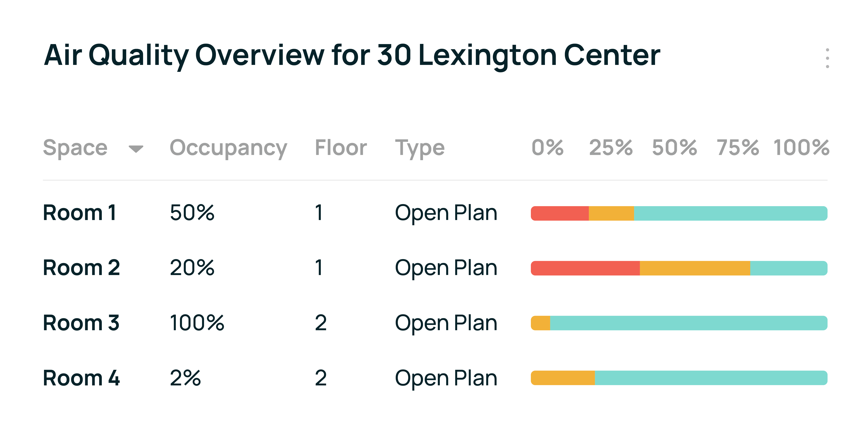Open the Room 3 entry

[81, 323]
